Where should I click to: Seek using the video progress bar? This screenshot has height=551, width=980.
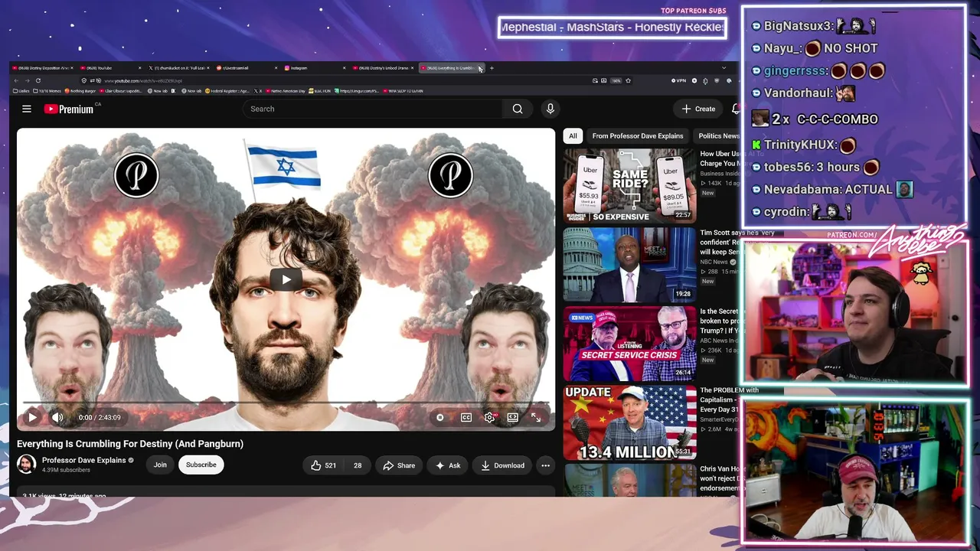click(286, 403)
